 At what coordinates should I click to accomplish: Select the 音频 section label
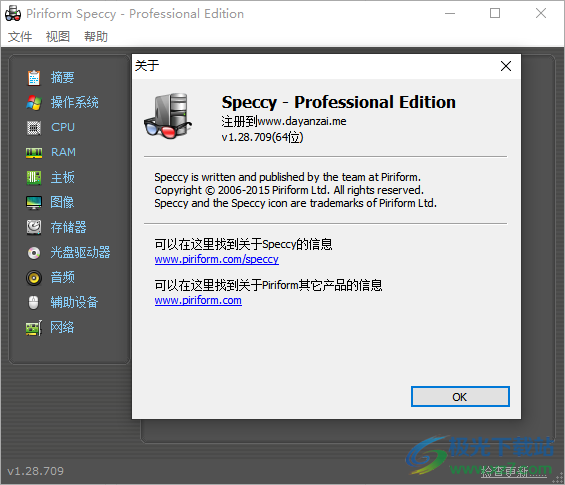point(62,277)
